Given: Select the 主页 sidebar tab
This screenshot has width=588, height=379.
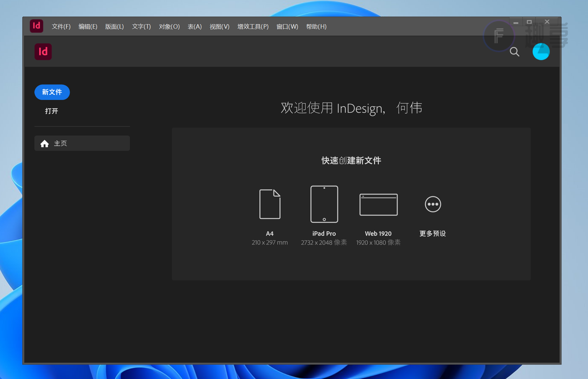Looking at the screenshot, I should tap(82, 143).
